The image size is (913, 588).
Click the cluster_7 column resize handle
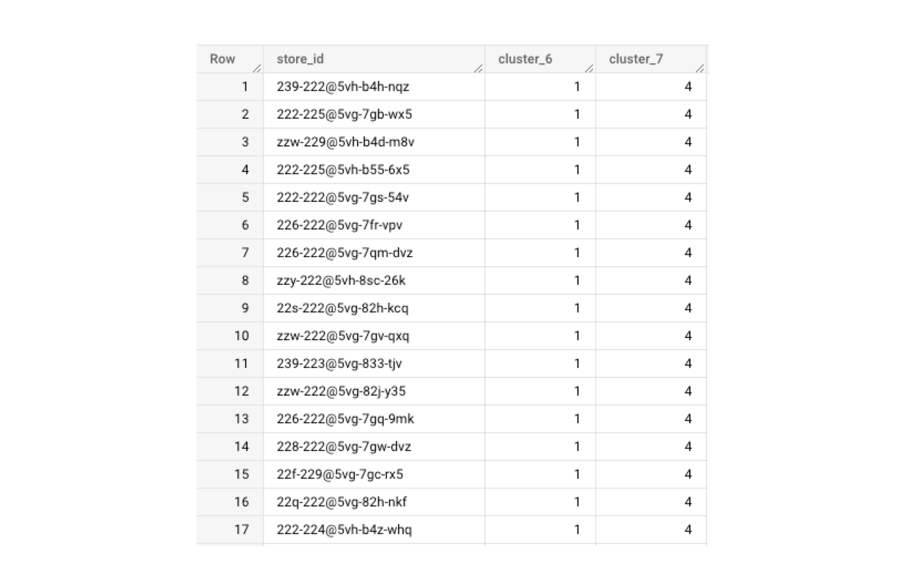700,68
